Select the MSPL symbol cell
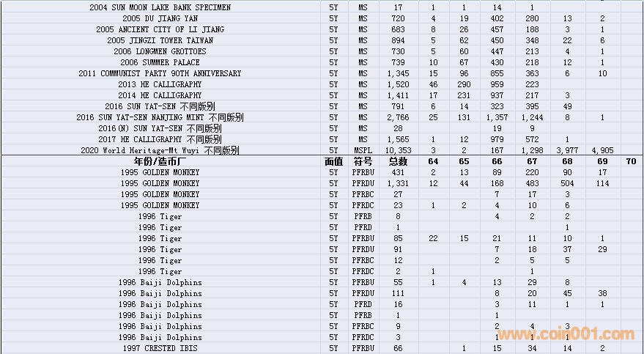 [363, 150]
